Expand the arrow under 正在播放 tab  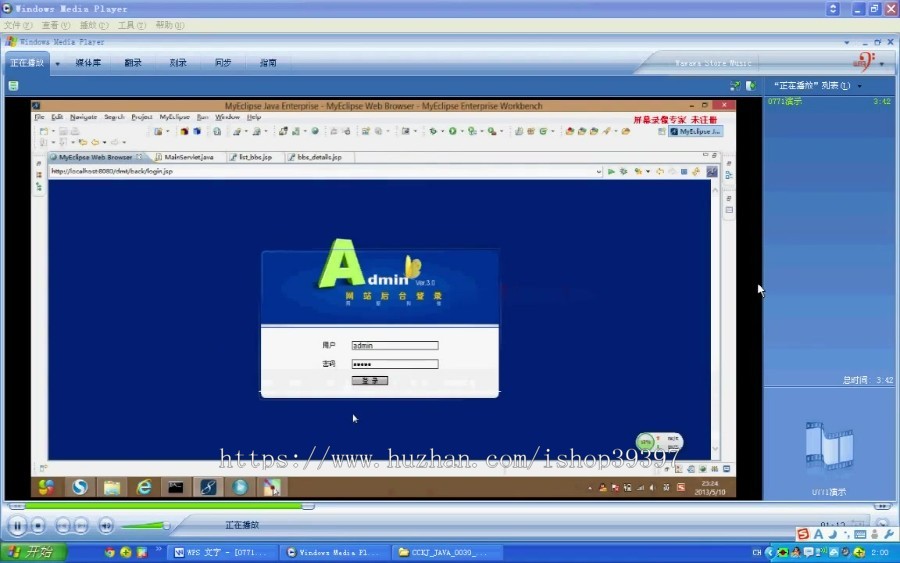[x=57, y=64]
